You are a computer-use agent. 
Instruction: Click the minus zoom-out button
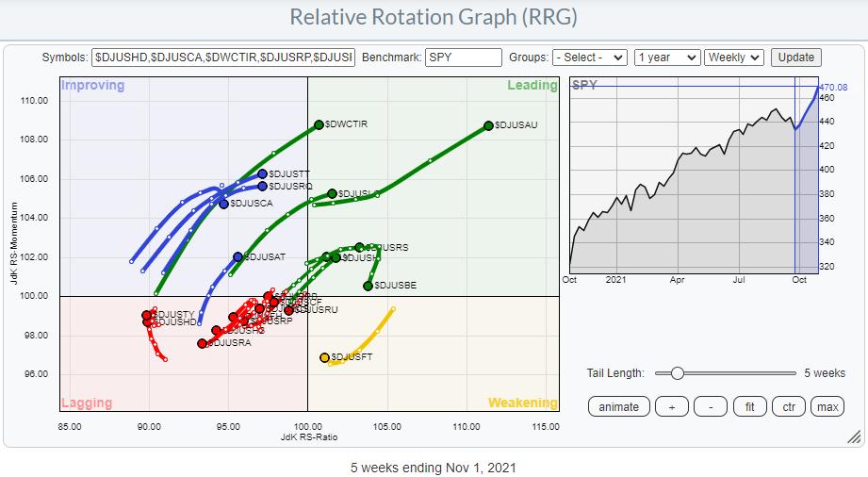(x=710, y=407)
